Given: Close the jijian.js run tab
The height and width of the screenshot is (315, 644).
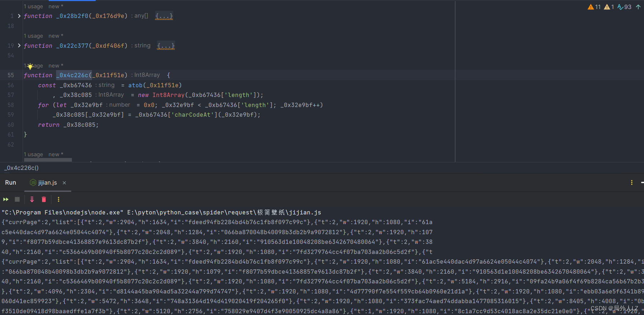Looking at the screenshot, I should (x=64, y=183).
